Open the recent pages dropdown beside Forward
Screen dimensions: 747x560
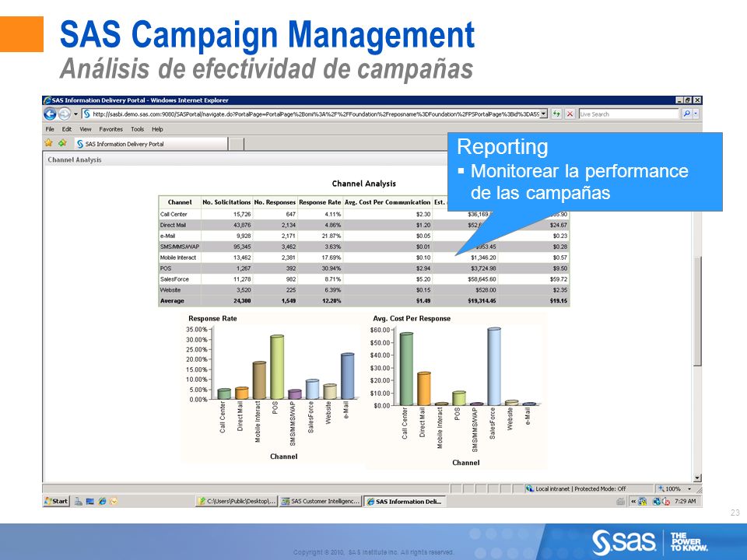(75, 114)
